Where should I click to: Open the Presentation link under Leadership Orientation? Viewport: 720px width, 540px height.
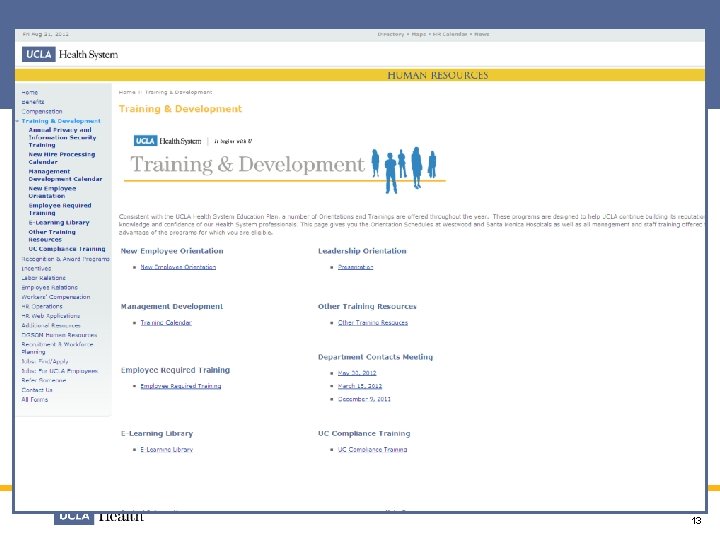coord(355,267)
